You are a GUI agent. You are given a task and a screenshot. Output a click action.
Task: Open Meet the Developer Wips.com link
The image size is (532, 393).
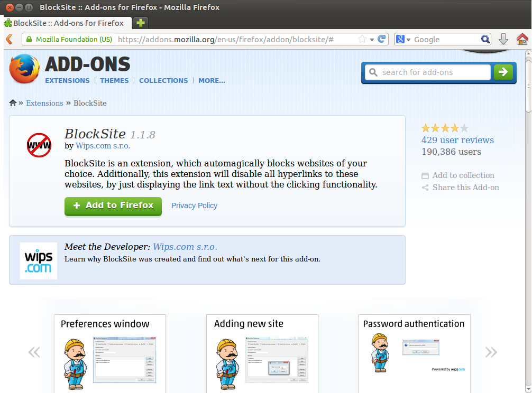click(185, 247)
